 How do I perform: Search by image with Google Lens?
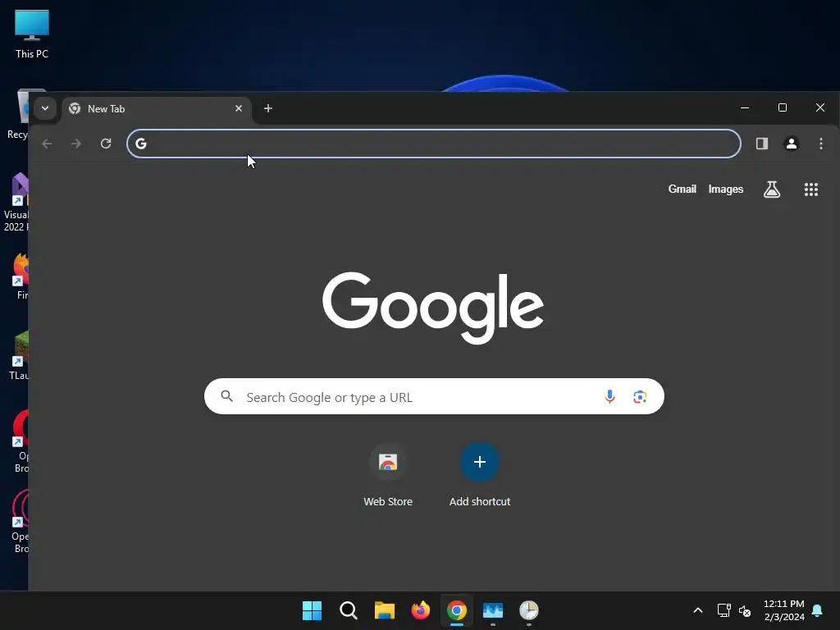640,396
